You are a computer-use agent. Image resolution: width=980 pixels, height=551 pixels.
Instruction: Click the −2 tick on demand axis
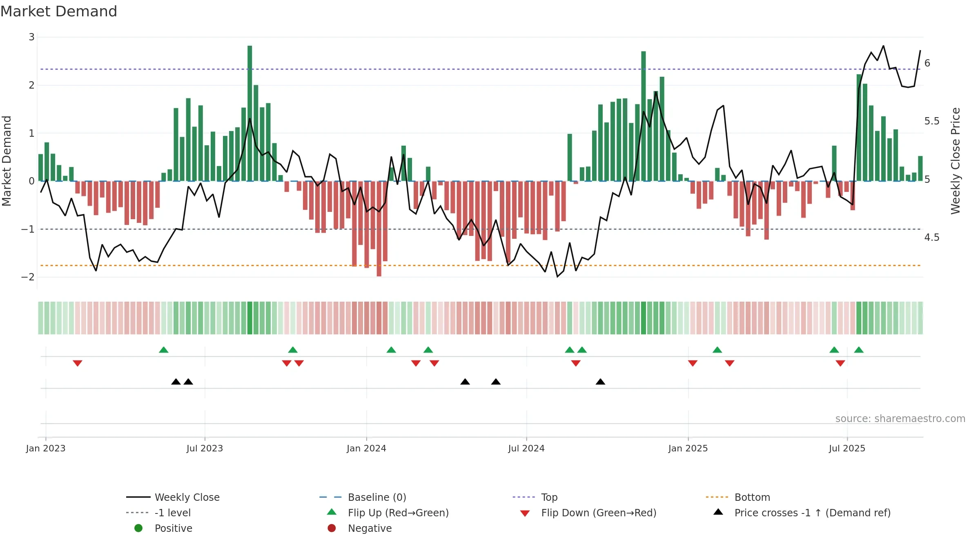[x=28, y=277]
